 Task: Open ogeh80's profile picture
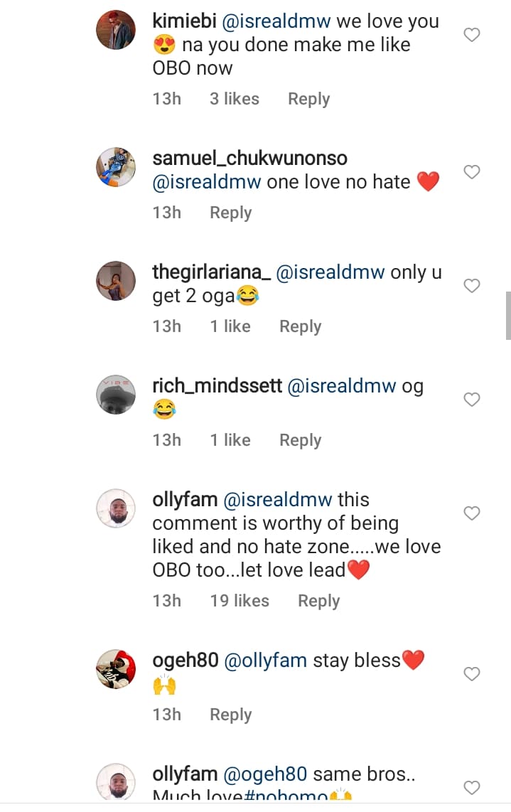pyautogui.click(x=116, y=669)
